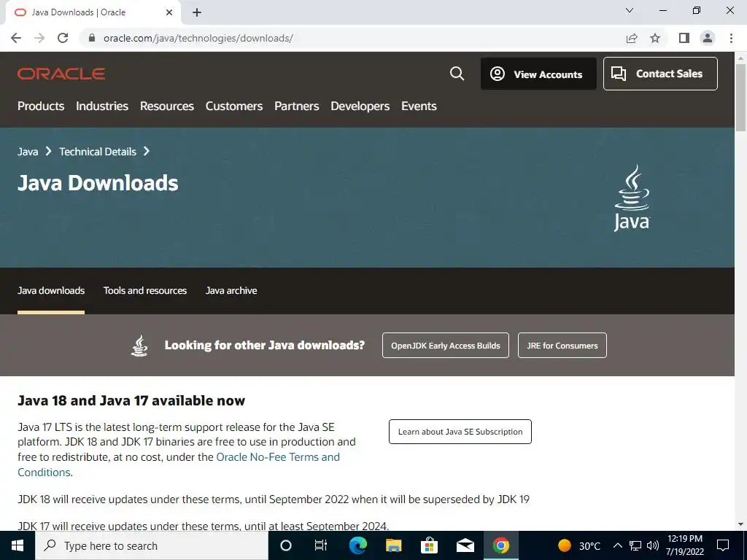Image resolution: width=747 pixels, height=560 pixels.
Task: Click the Technical Details breadcrumb link
Action: 98,152
